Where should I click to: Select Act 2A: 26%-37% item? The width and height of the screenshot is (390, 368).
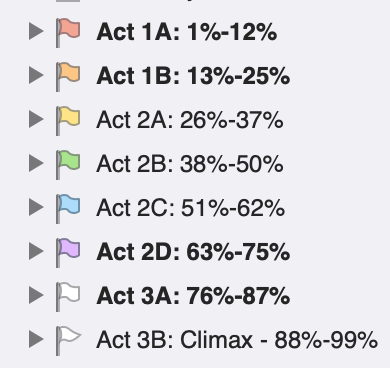(x=190, y=120)
